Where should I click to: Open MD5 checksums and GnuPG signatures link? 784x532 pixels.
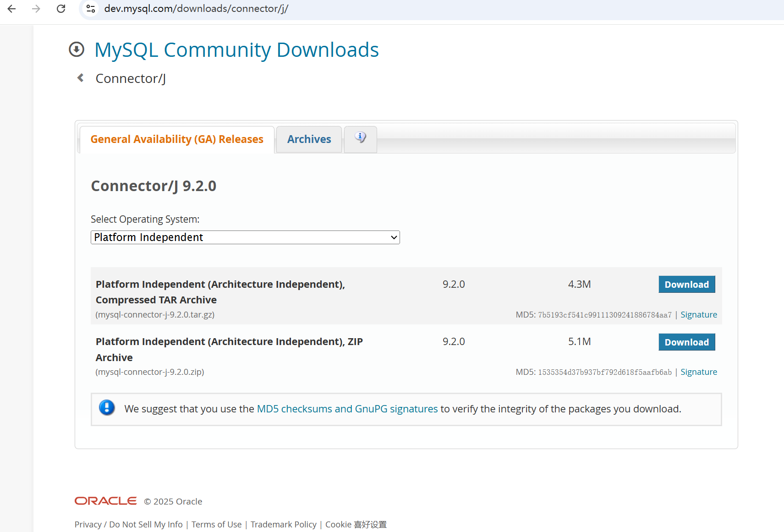point(347,409)
